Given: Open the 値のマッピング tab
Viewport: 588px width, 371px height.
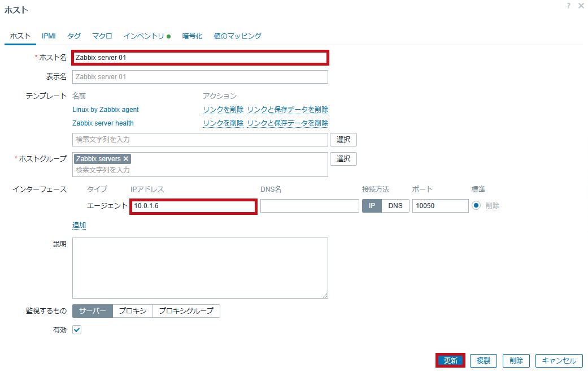Looking at the screenshot, I should pos(237,36).
